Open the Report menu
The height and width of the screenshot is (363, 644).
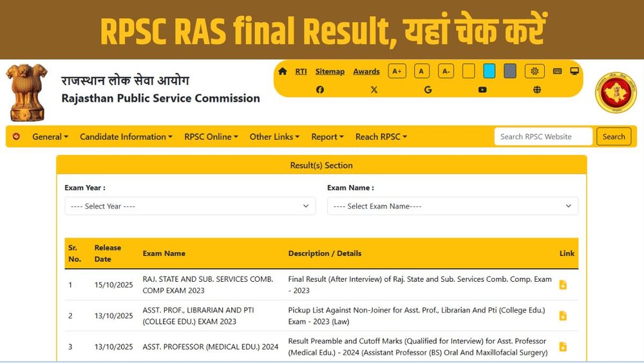[x=327, y=137]
